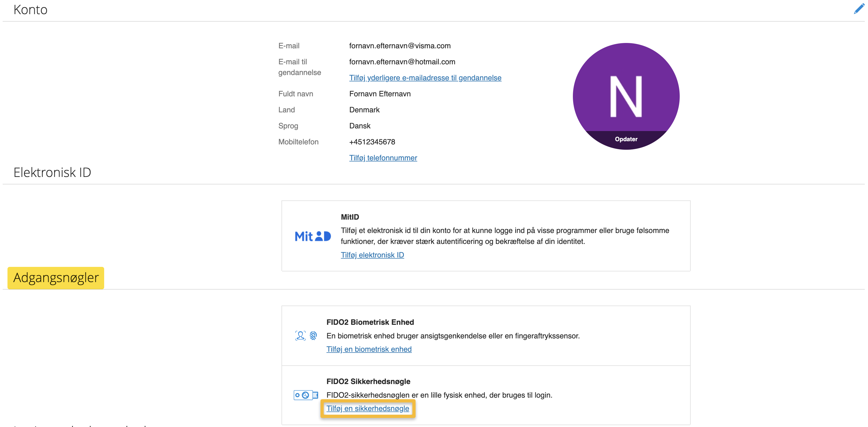Select the Adgangsnøgler section heading

click(x=56, y=278)
